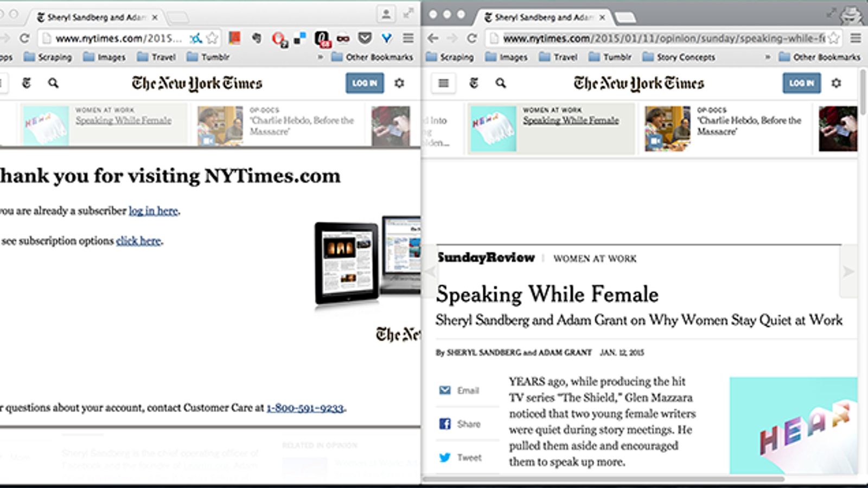Open Other Bookmarks folder in right window

(820, 57)
